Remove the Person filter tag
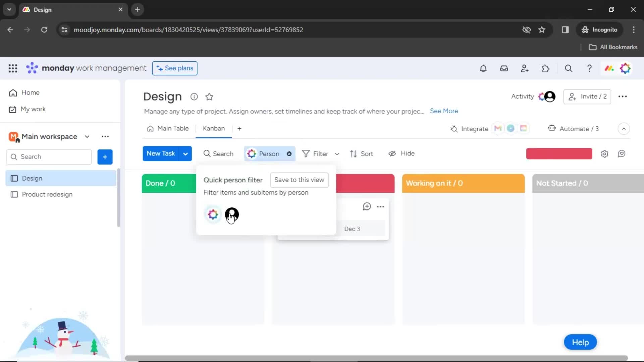 [289, 154]
